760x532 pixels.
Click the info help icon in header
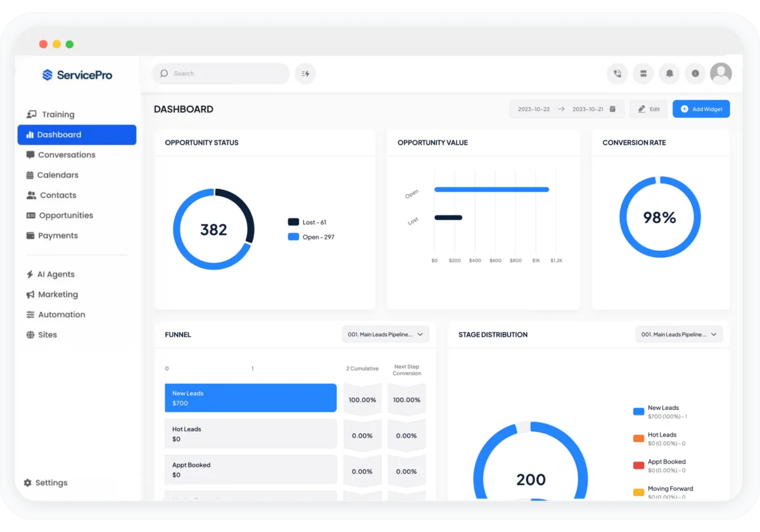pos(695,73)
